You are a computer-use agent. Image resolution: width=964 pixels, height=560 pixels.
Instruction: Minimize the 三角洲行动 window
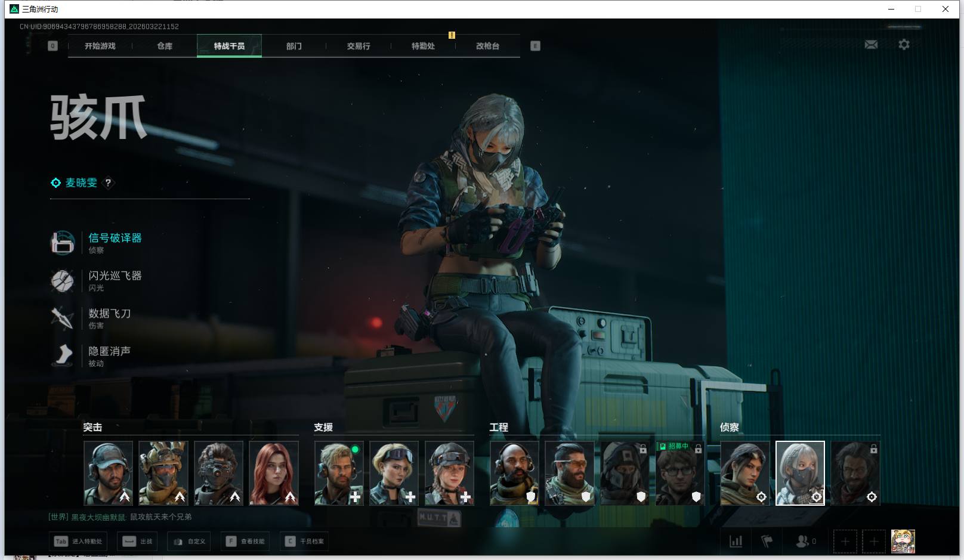[891, 9]
